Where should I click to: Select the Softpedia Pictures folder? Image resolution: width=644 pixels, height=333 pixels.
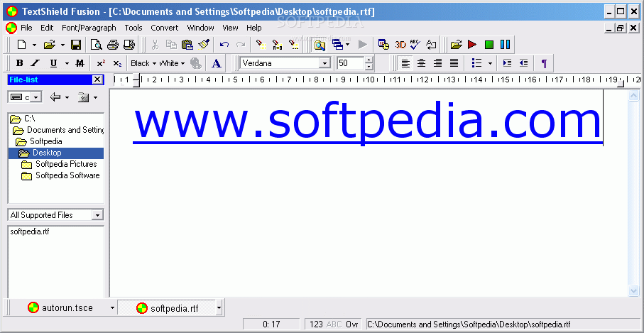click(x=66, y=164)
